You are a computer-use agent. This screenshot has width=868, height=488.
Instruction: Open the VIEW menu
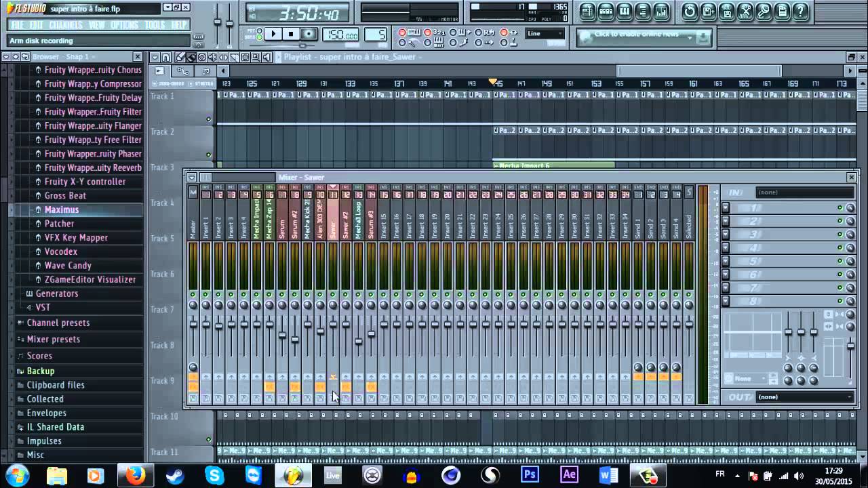coord(97,25)
